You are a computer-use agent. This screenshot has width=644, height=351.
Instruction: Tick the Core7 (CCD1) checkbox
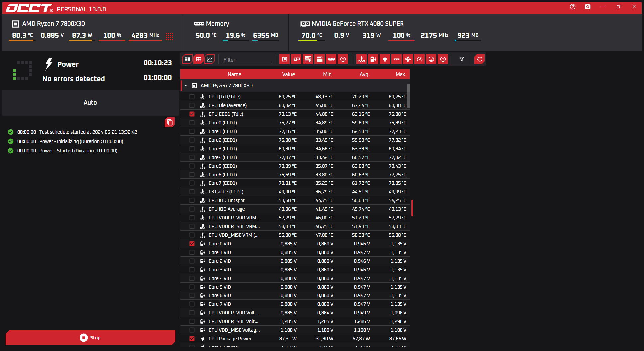pyautogui.click(x=192, y=183)
